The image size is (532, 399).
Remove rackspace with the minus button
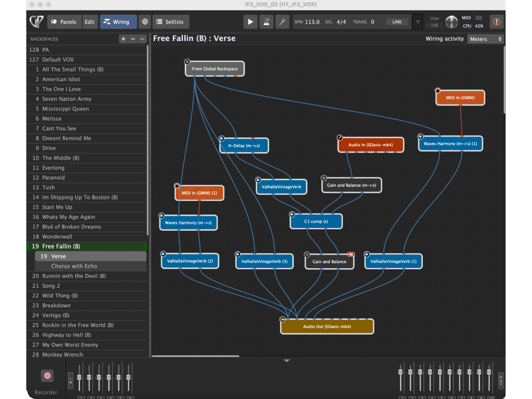(x=133, y=39)
